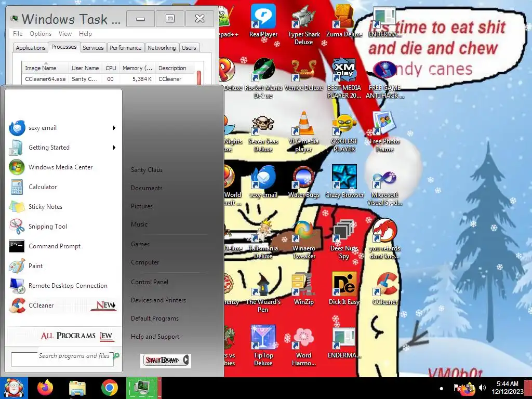Open Google Chrome from the taskbar

(109, 388)
